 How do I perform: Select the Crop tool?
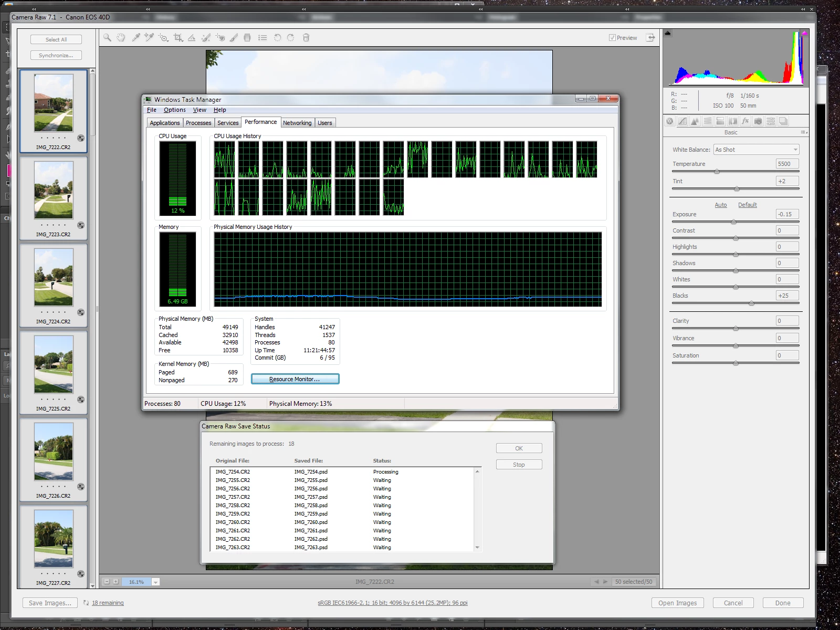point(178,38)
